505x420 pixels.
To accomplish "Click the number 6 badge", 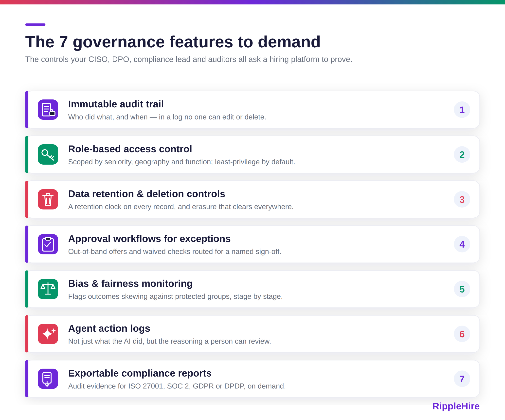I will (462, 334).
